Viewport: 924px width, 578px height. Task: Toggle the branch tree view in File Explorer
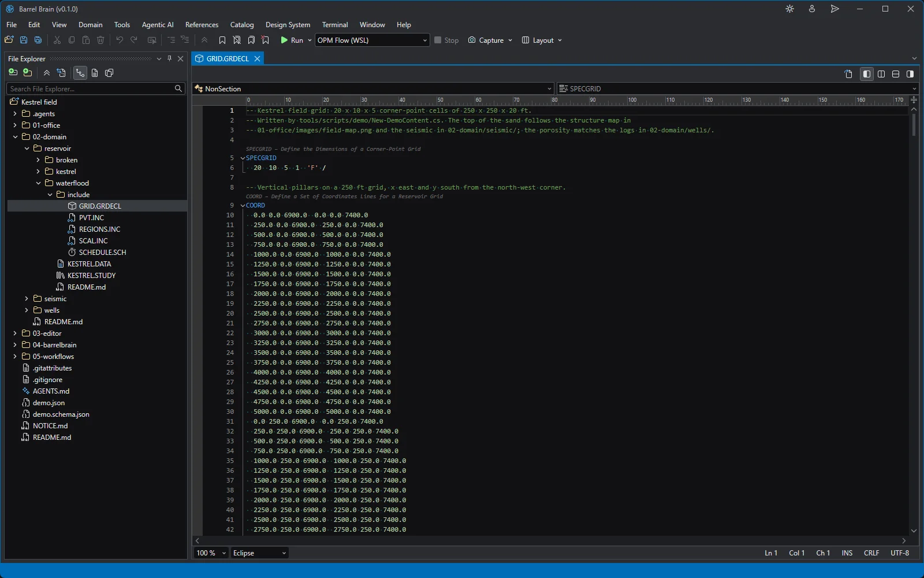(80, 73)
